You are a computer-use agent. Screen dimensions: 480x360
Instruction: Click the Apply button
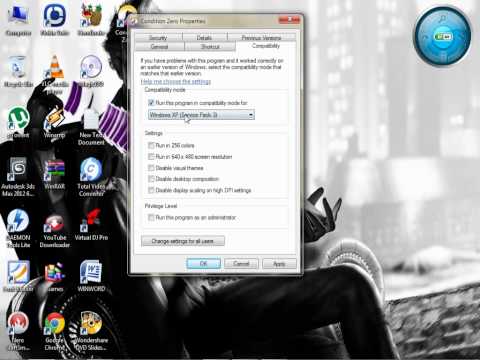point(279,263)
